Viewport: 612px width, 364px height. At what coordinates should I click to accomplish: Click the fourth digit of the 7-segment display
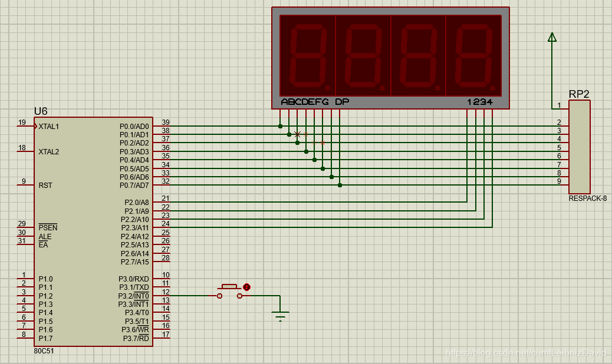474,55
